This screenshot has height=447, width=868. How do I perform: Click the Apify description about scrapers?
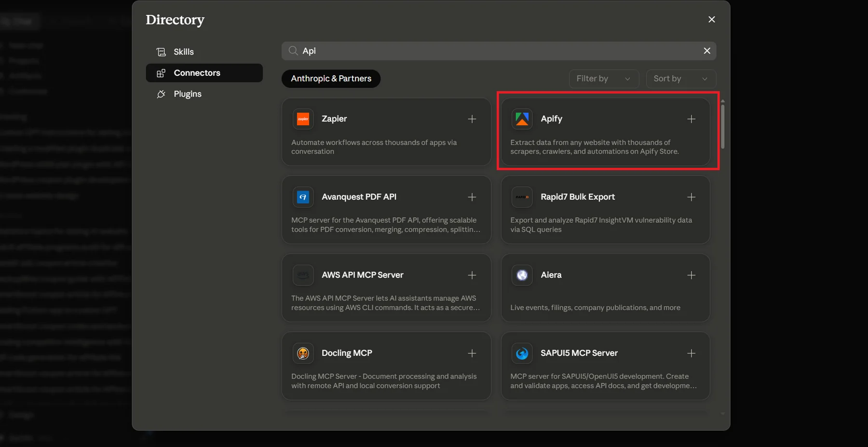(x=595, y=147)
